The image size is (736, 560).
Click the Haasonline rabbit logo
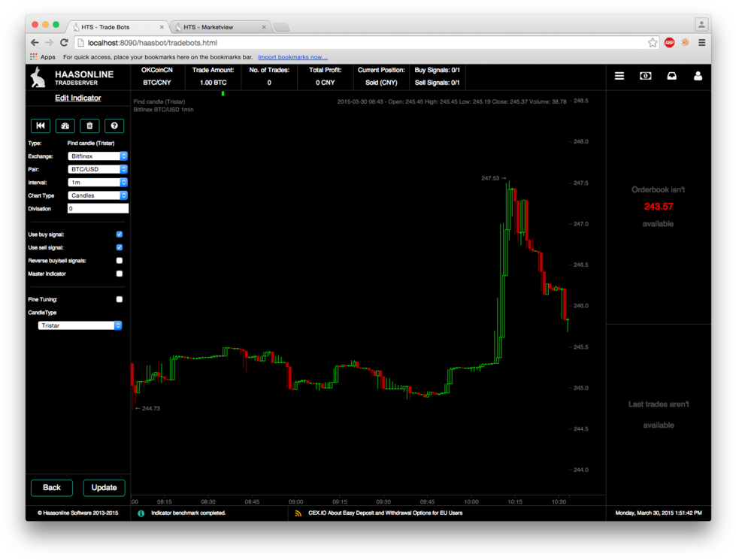pos(38,77)
